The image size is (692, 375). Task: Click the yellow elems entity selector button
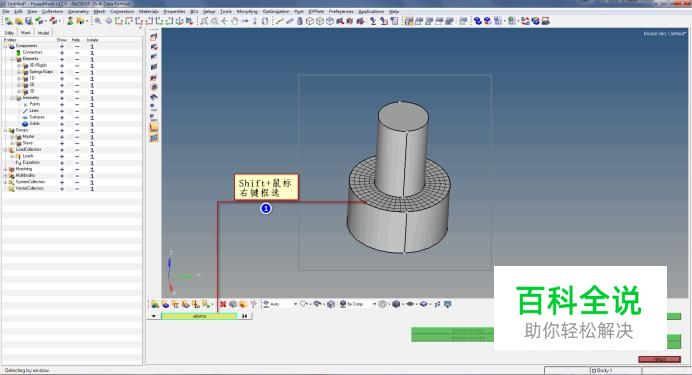coord(199,316)
